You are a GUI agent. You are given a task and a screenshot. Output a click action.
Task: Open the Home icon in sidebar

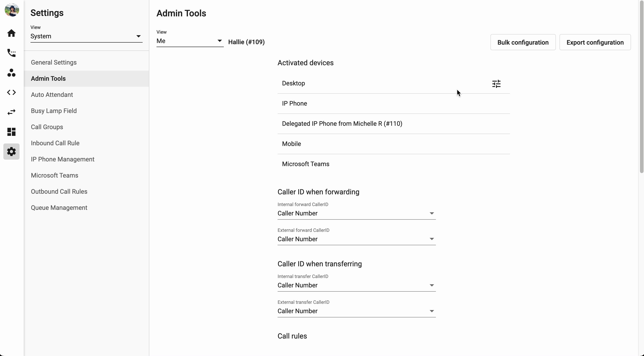point(11,33)
